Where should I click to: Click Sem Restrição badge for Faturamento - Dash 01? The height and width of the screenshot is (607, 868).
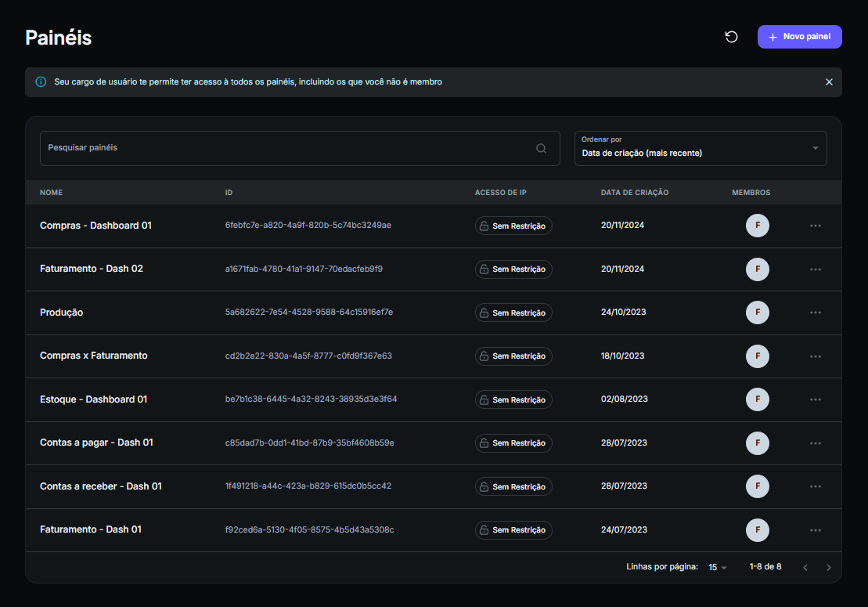tap(513, 530)
